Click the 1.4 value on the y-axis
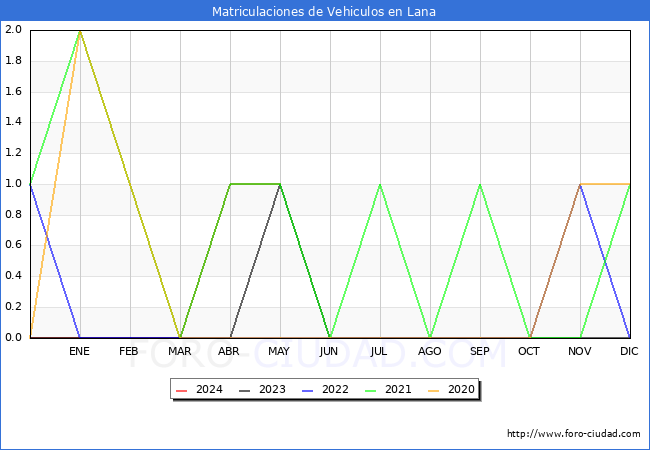Viewport: 650px width, 450px height. point(13,122)
